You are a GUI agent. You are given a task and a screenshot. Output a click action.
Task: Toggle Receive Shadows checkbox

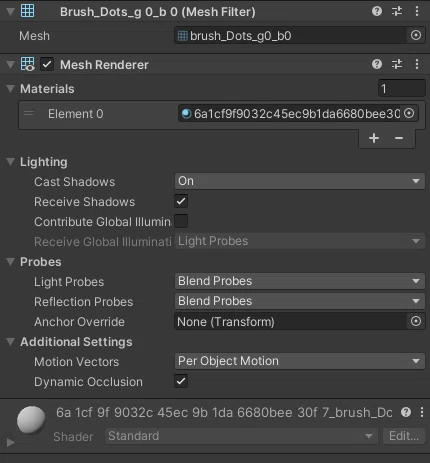(181, 201)
